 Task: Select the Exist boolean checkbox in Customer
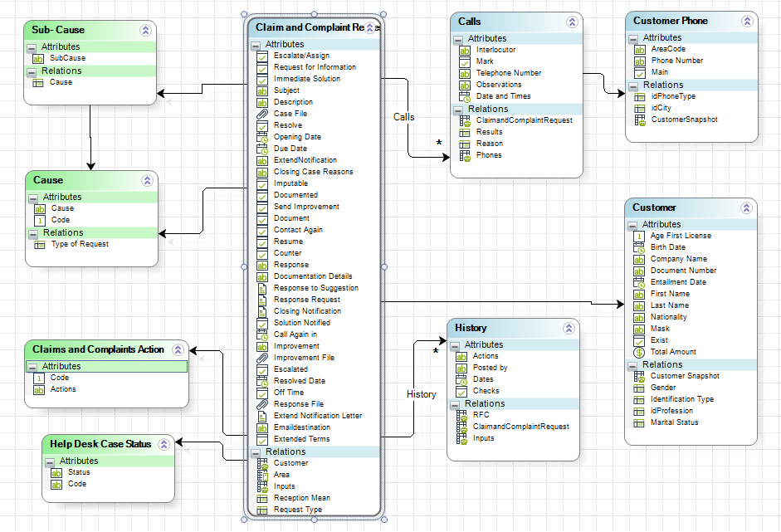(639, 341)
